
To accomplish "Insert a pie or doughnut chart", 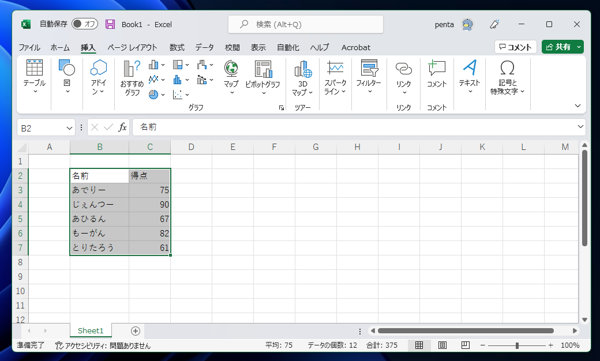I will (x=154, y=94).
